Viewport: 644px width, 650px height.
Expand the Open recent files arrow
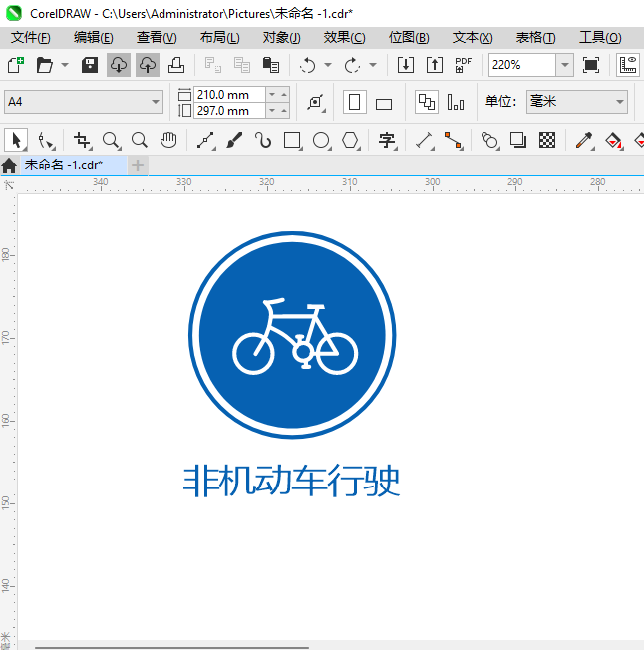65,65
